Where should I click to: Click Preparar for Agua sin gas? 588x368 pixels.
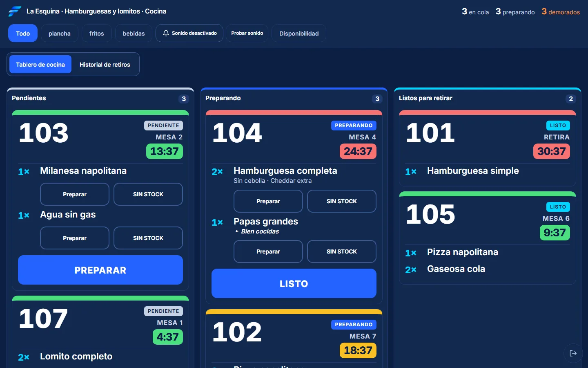tap(75, 238)
